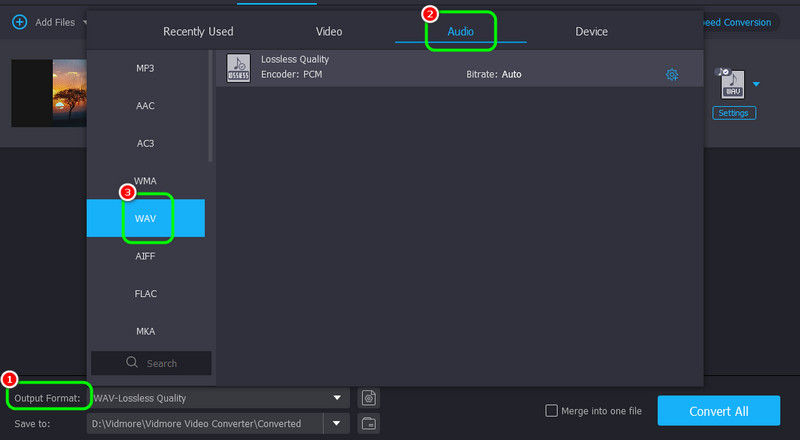The width and height of the screenshot is (800, 440).
Task: Click the Convert All button
Action: [x=718, y=411]
